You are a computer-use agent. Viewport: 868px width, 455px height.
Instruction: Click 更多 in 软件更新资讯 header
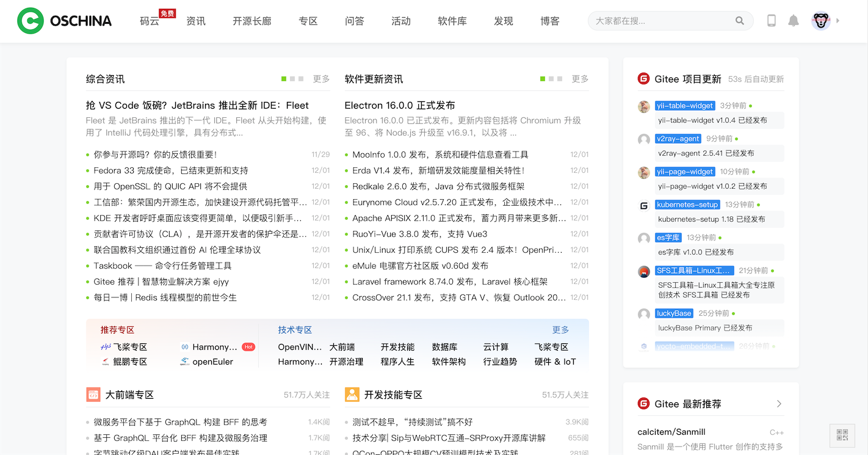tap(580, 79)
